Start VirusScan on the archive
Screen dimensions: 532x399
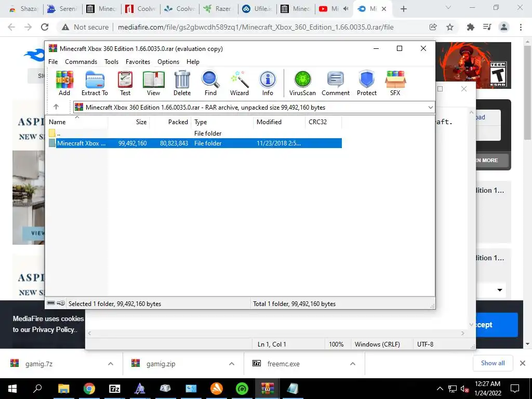click(x=302, y=83)
